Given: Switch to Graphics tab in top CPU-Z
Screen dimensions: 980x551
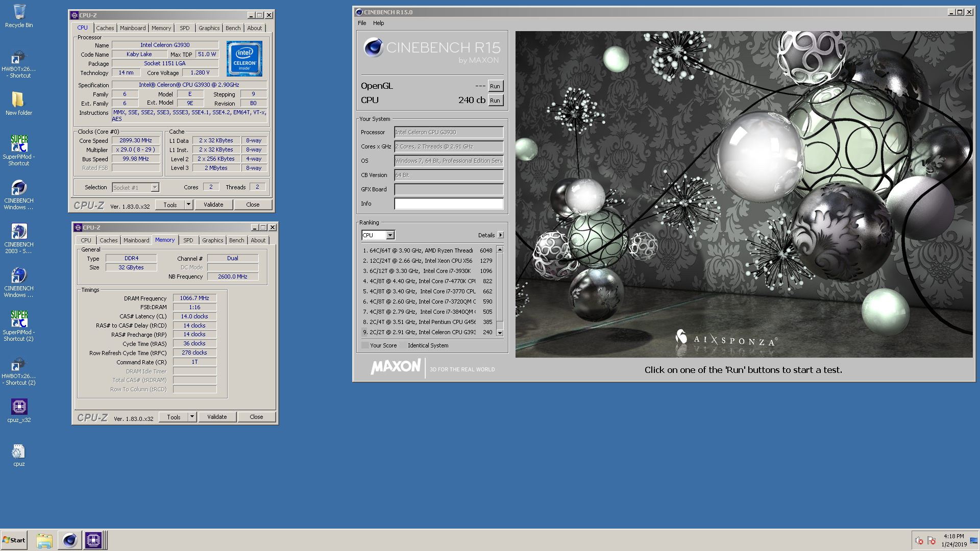Looking at the screenshot, I should [209, 28].
